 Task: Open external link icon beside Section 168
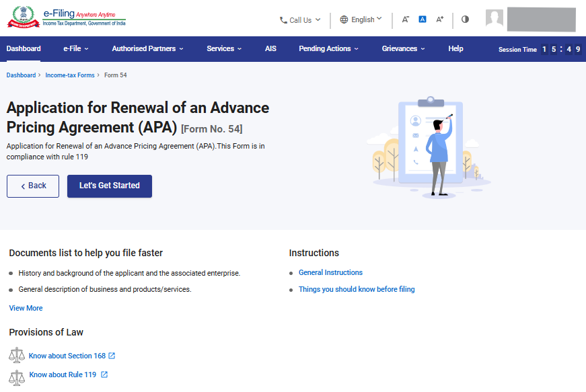pyautogui.click(x=112, y=356)
